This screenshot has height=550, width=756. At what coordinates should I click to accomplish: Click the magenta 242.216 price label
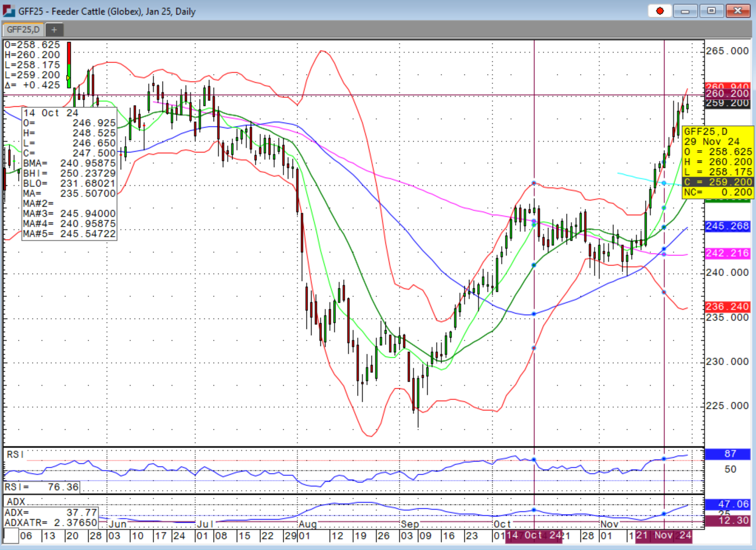pyautogui.click(x=727, y=254)
